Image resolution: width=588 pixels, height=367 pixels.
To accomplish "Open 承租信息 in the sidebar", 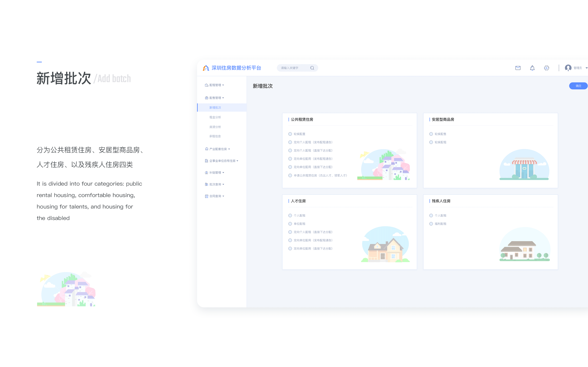I will (x=215, y=136).
